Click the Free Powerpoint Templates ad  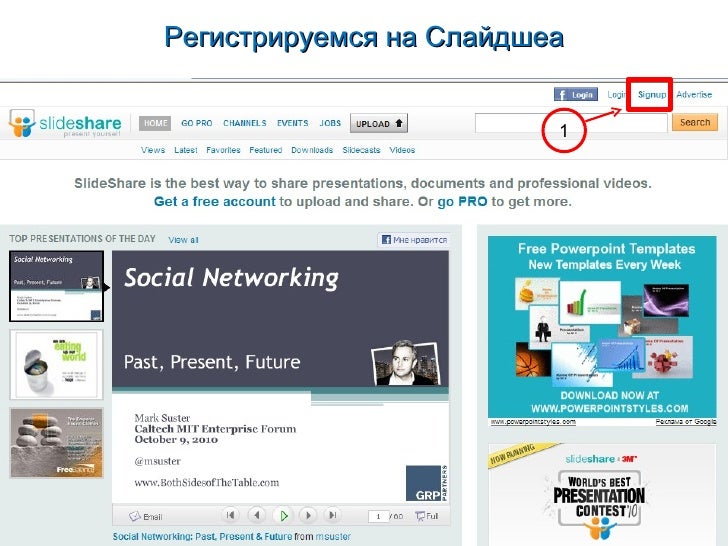(x=602, y=327)
